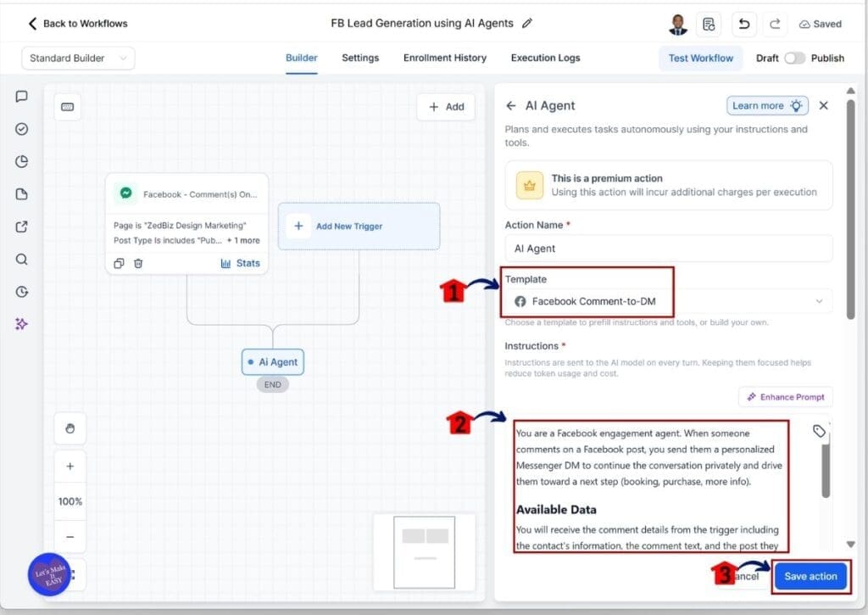Click the undo arrow icon
Image resolution: width=868 pixels, height=615 pixels.
coord(743,24)
